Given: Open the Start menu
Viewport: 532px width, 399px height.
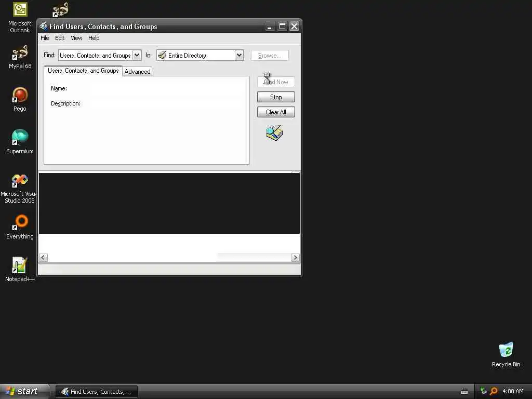Looking at the screenshot, I should point(24,391).
